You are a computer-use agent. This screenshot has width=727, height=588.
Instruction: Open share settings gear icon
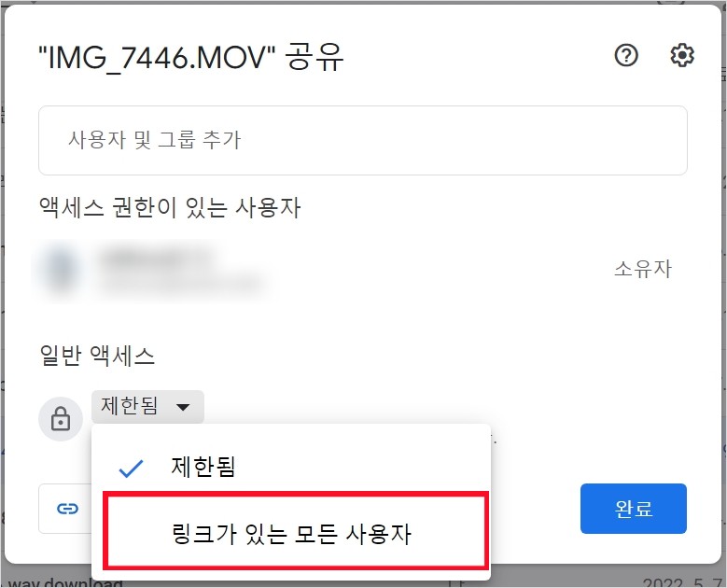coord(682,56)
